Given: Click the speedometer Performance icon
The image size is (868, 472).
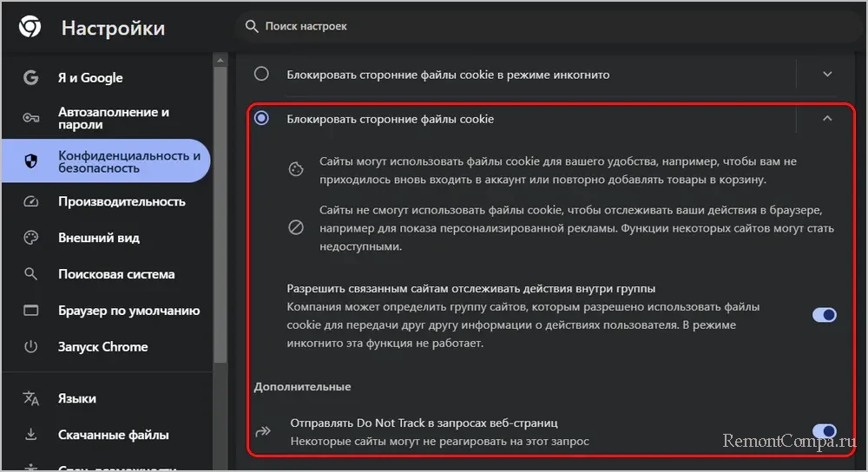Looking at the screenshot, I should pyautogui.click(x=31, y=201).
